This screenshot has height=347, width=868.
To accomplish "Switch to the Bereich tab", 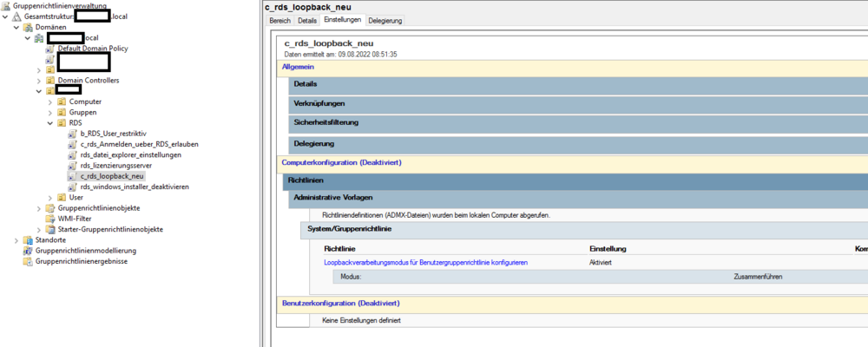I will [279, 20].
